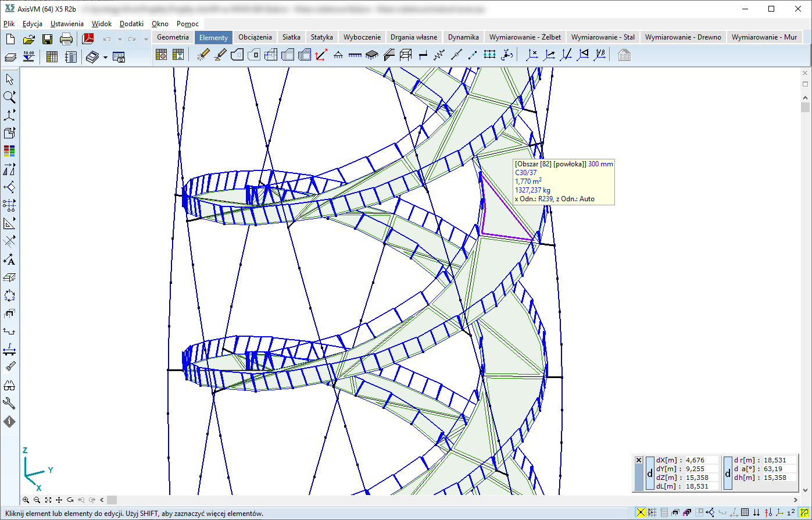
Task: Close the coordinate window with X button
Action: 639,460
